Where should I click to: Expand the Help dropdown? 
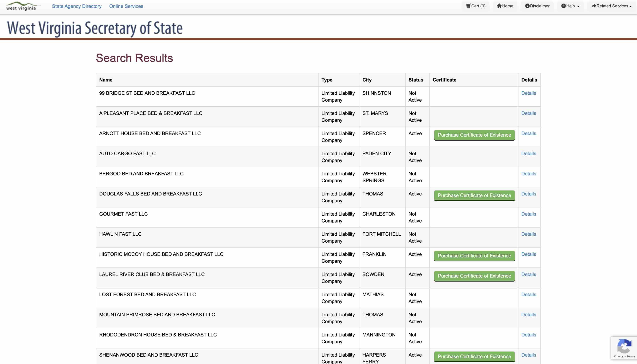[570, 6]
